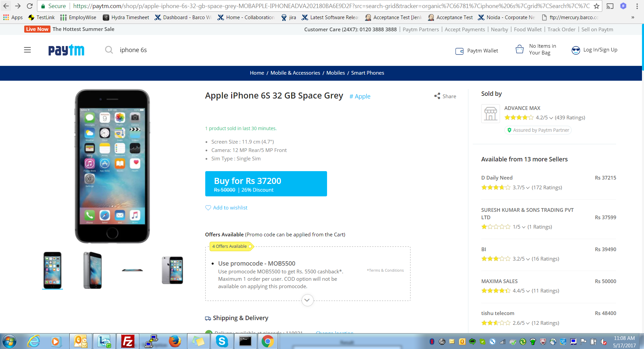Screen dimensions: 644x349
Task: Open Terms & Conditions for promocode
Action: [x=385, y=270]
